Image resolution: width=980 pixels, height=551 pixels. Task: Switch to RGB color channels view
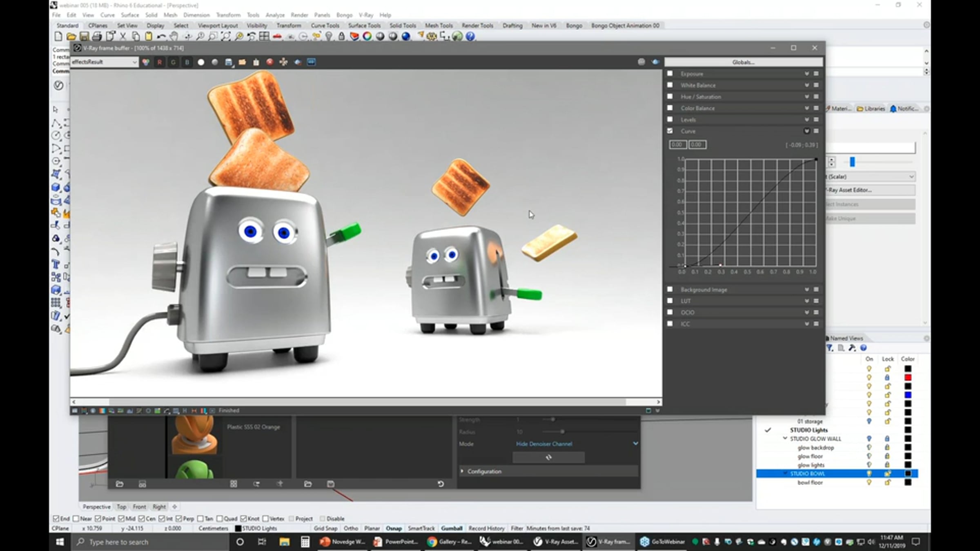click(x=146, y=62)
